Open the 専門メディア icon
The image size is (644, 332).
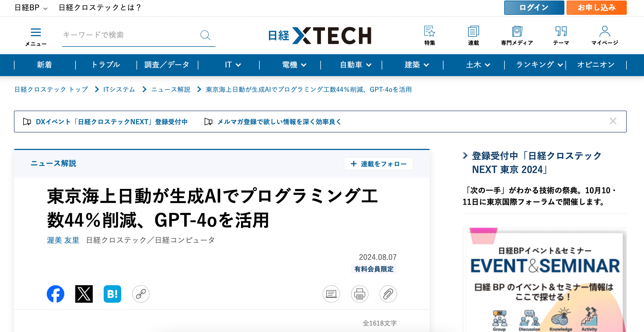click(x=517, y=36)
